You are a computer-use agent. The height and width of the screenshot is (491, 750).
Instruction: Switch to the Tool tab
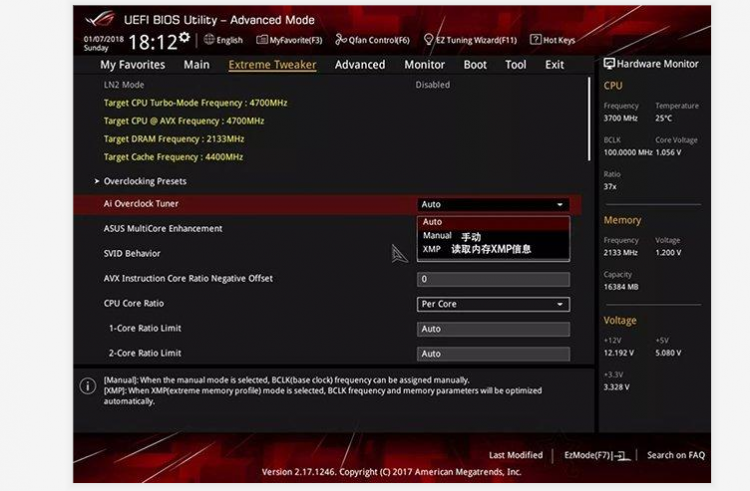tap(516, 65)
